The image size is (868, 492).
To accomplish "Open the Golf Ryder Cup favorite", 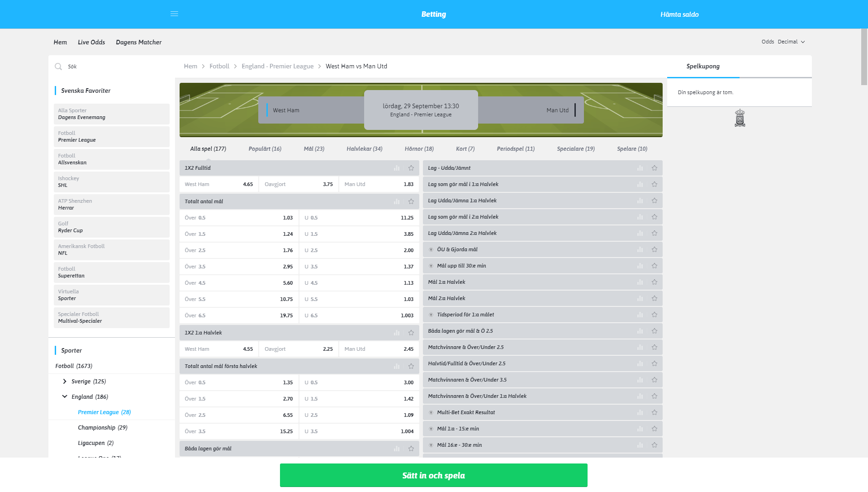I will (x=112, y=227).
